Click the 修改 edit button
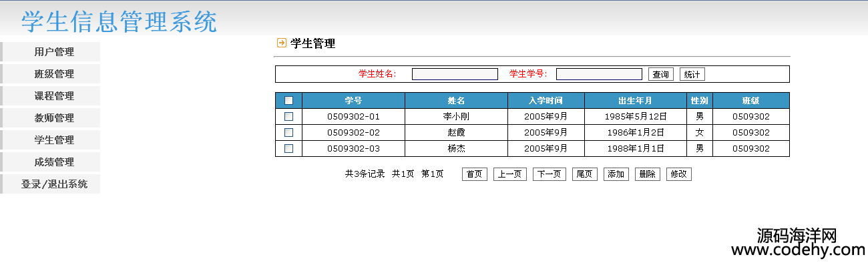Viewport: 868px width, 263px height. click(x=679, y=174)
